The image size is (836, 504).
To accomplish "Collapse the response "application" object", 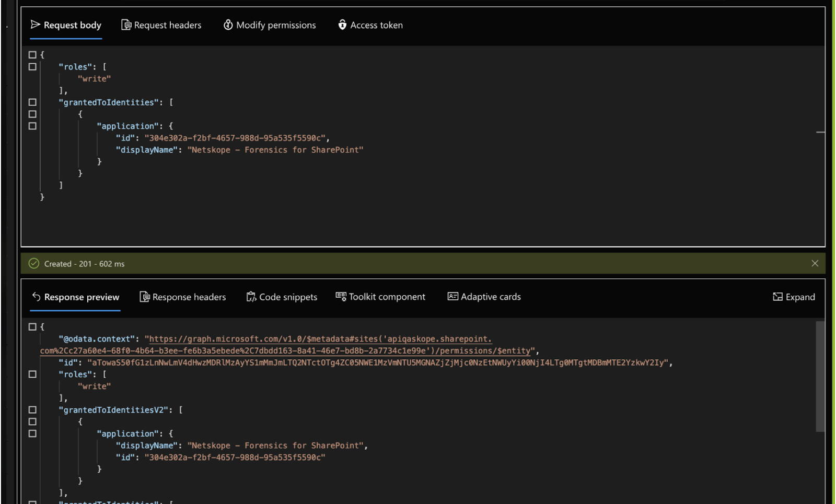I will 32,434.
